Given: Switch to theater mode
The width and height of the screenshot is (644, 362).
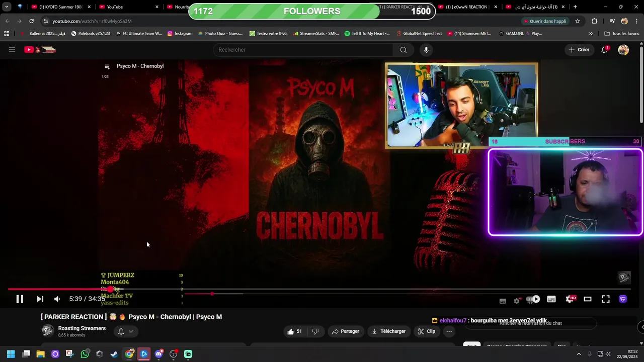Looking at the screenshot, I should (x=588, y=299).
